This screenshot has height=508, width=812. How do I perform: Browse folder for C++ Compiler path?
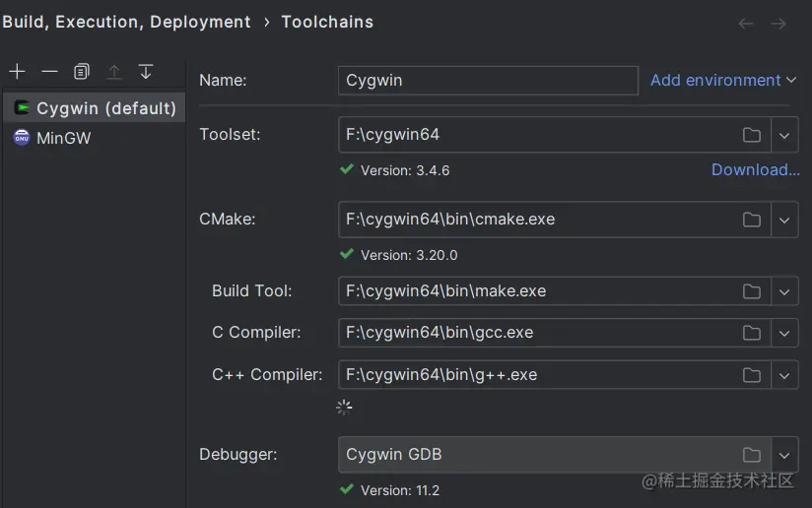coord(752,375)
